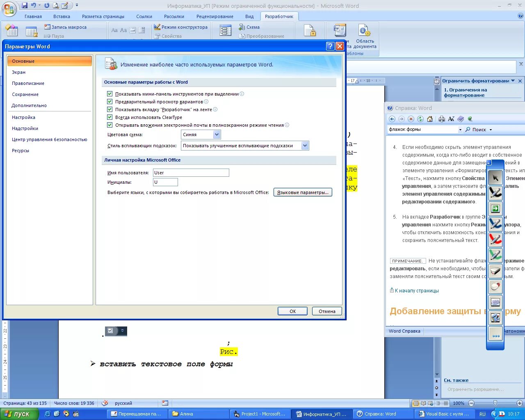
Task: Open the Рецензирование ribbon tab
Action: tap(215, 16)
